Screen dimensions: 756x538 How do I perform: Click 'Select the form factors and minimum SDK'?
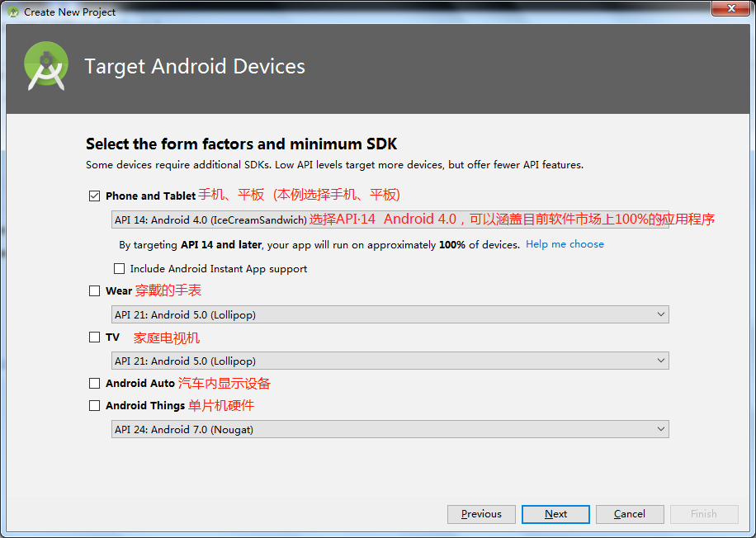click(242, 144)
